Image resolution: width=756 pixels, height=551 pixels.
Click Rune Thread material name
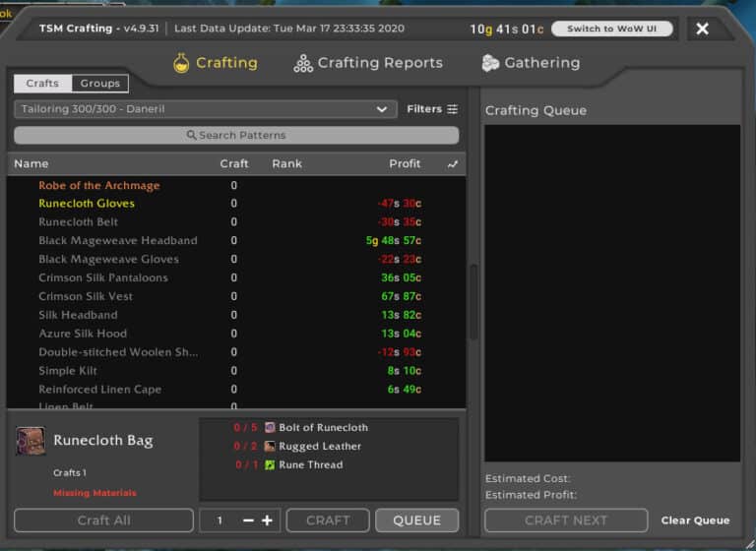[x=310, y=464]
